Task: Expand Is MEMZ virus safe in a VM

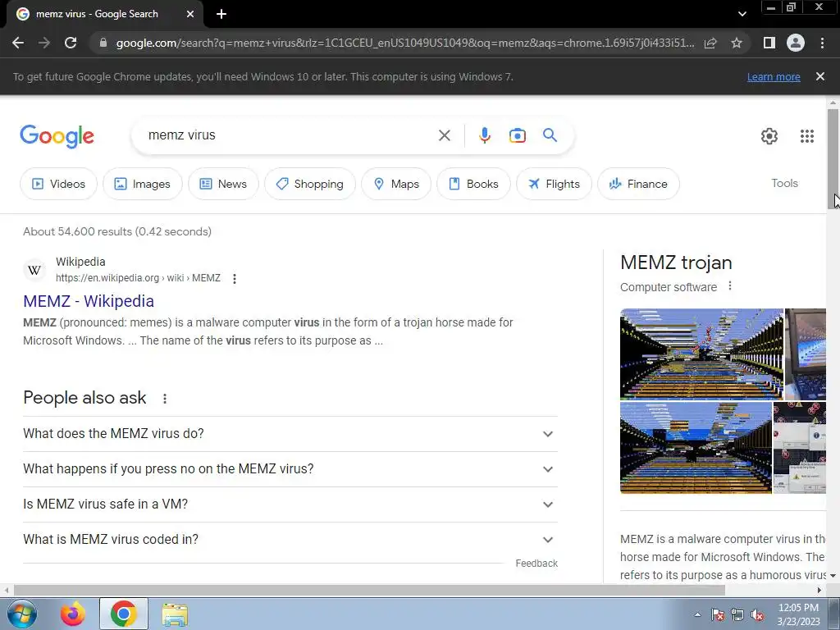Action: tap(290, 504)
